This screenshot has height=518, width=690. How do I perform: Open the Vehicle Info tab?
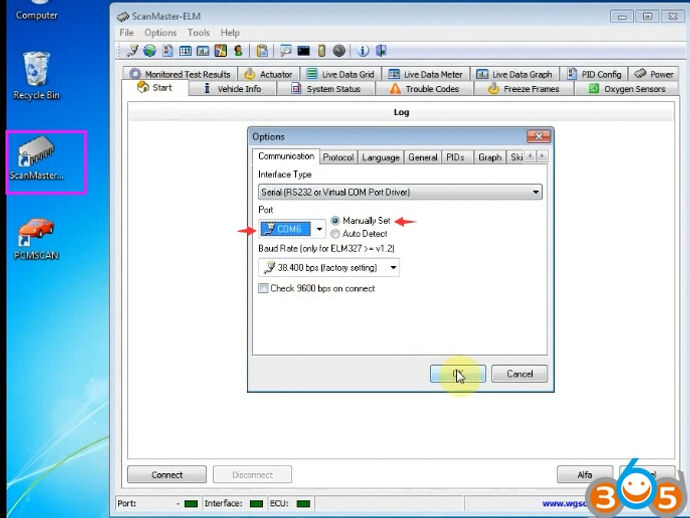[x=232, y=89]
